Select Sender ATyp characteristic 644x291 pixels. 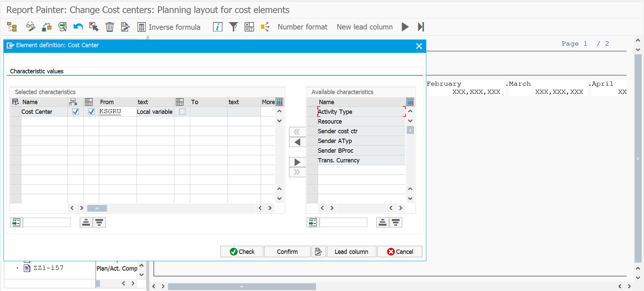pos(361,141)
